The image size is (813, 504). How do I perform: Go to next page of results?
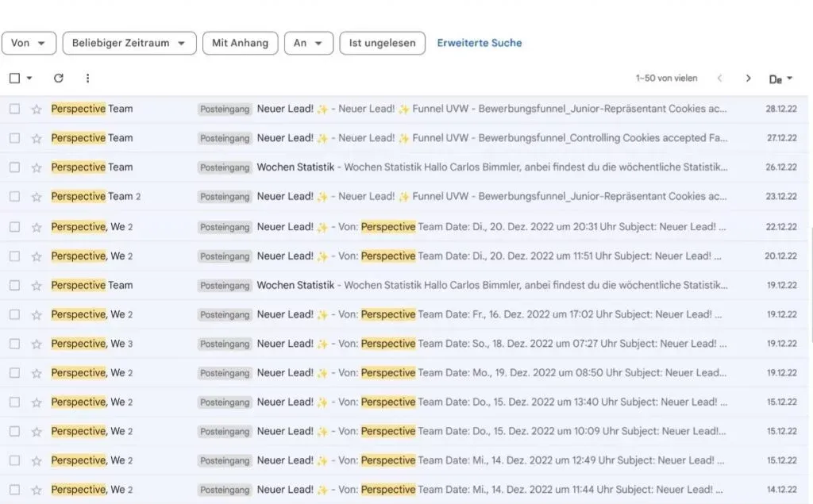(x=748, y=79)
